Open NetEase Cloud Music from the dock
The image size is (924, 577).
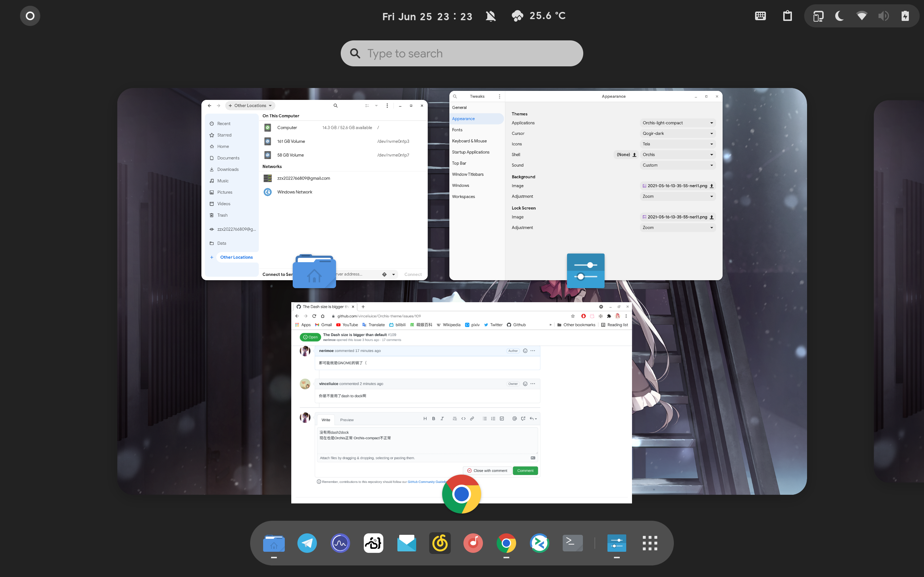coord(440,543)
